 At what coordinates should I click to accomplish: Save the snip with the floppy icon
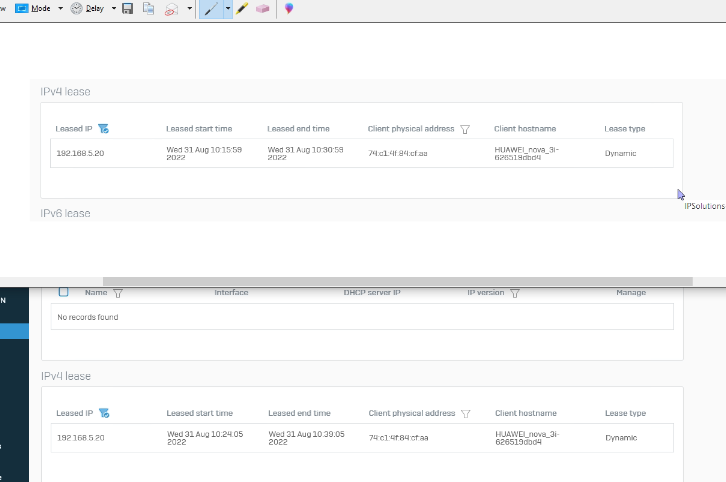coord(127,8)
